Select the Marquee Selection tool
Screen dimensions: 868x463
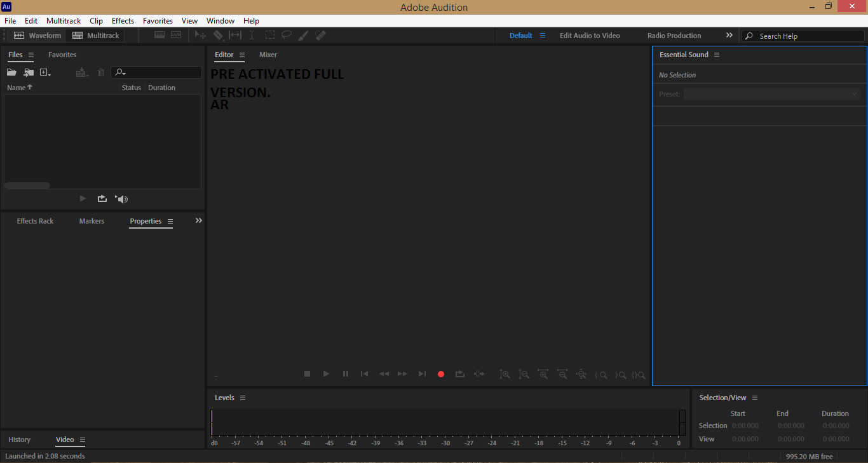pyautogui.click(x=270, y=36)
